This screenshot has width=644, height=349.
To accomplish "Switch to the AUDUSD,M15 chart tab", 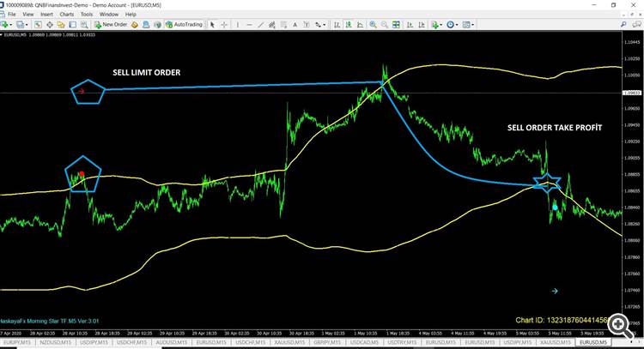I will coord(171,342).
